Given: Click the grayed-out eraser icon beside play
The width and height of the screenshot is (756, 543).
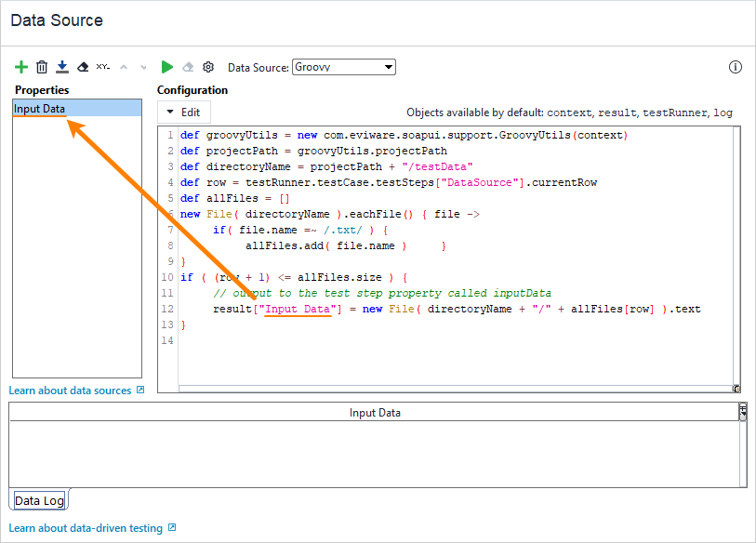Looking at the screenshot, I should pyautogui.click(x=188, y=67).
